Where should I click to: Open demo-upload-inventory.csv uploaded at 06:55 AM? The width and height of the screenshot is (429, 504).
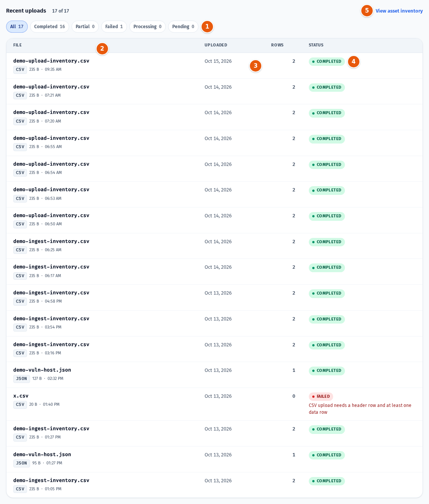[51, 138]
